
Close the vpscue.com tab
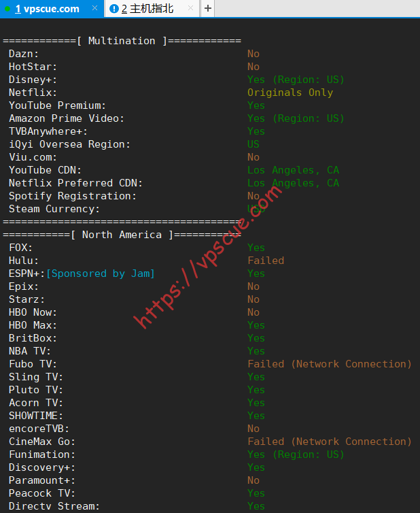click(94, 8)
